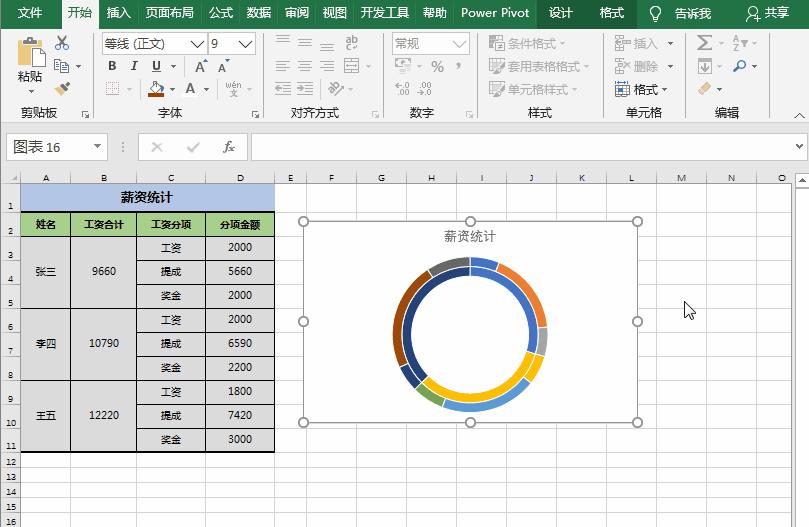
Task: Apply fill color with paint bucket
Action: (156, 89)
